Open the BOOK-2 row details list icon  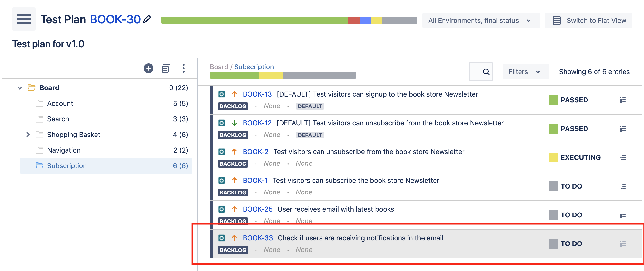point(623,158)
